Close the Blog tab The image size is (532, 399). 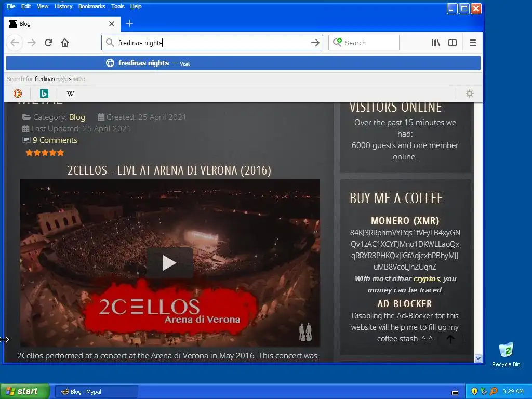pos(112,24)
